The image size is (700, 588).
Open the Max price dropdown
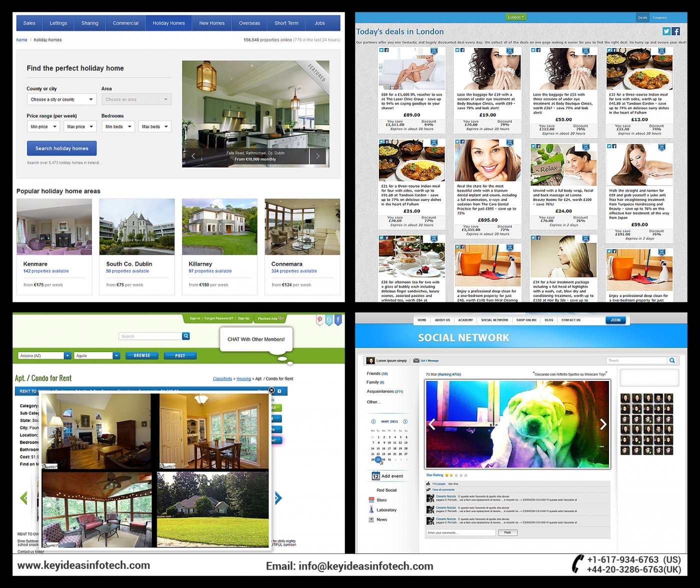click(x=80, y=126)
